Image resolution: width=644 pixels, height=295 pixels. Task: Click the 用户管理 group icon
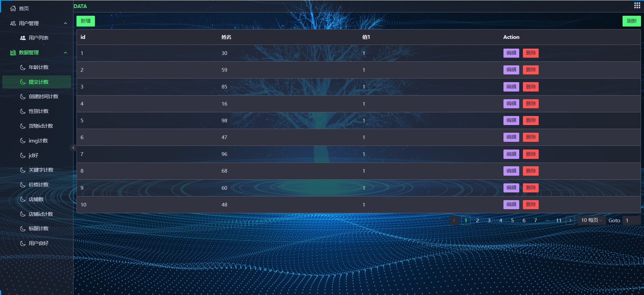tap(13, 23)
